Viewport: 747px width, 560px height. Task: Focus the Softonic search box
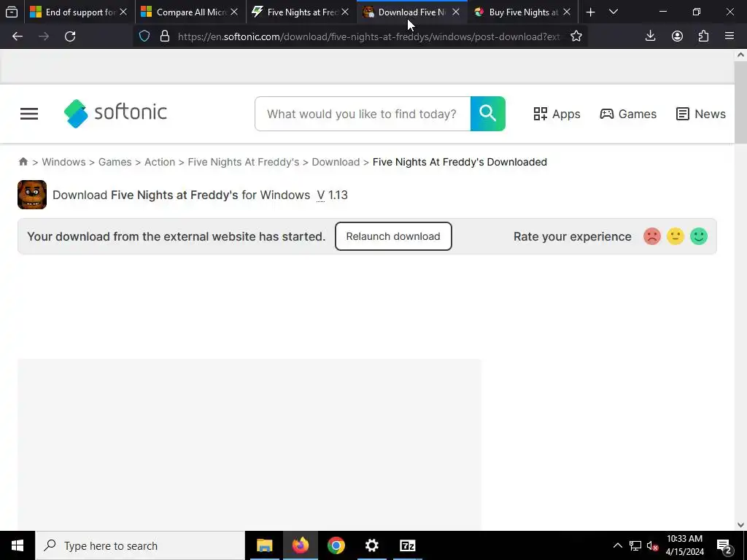pyautogui.click(x=363, y=114)
